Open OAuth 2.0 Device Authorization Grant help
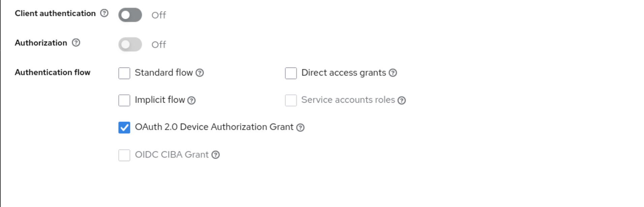 pos(301,127)
